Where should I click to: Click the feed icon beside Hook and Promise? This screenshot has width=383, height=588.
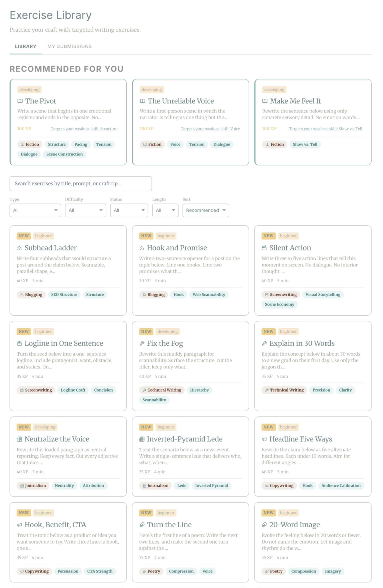pos(142,248)
